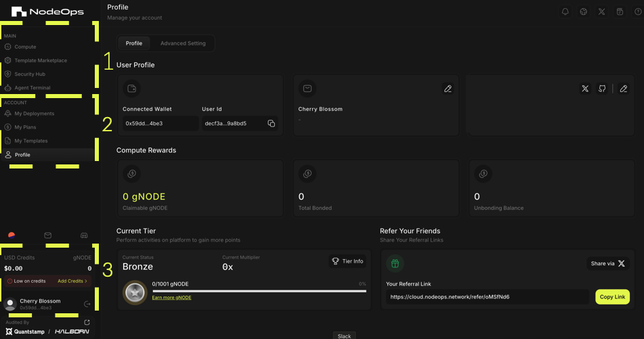644x339 pixels.
Task: Click the colored theme circle icon in sidebar
Action: 12,235
